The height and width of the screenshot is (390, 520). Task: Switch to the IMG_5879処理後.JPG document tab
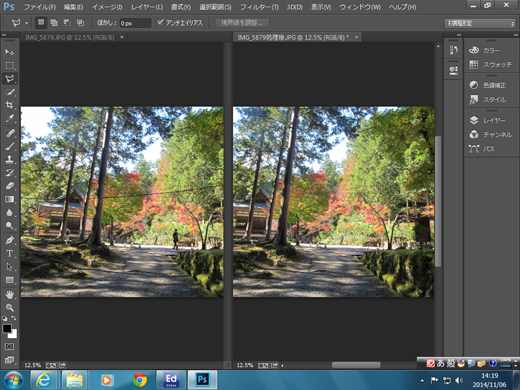click(x=293, y=37)
